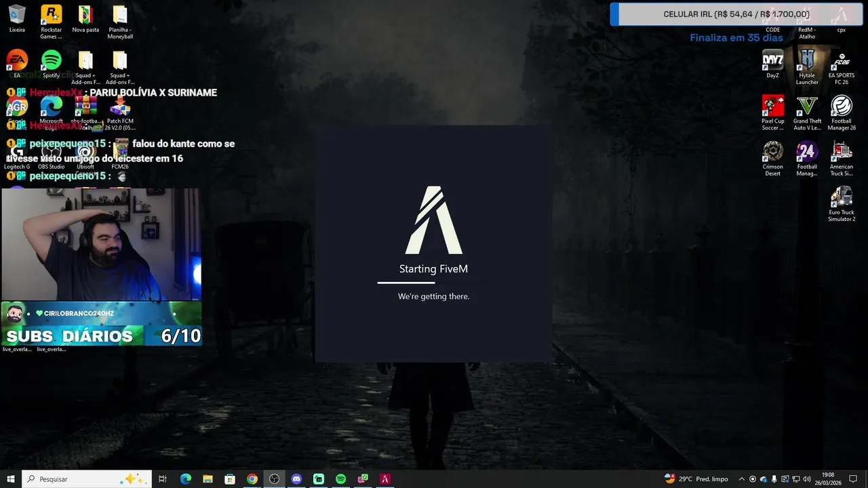
Task: Click the webcam feed overlay
Action: click(101, 244)
